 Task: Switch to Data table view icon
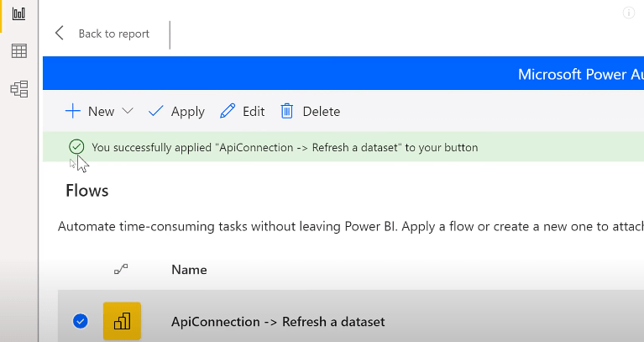pyautogui.click(x=19, y=51)
